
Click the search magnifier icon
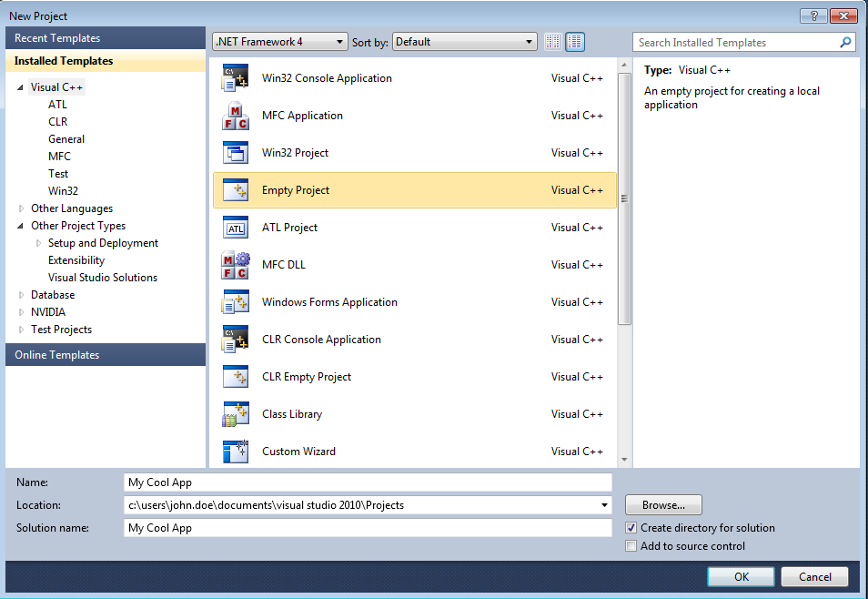[846, 43]
